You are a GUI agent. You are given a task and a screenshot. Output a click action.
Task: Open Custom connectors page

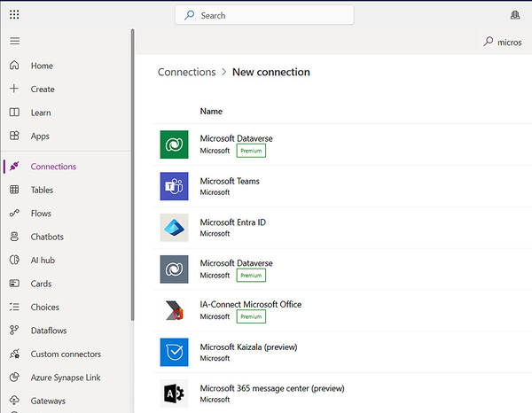pos(66,354)
